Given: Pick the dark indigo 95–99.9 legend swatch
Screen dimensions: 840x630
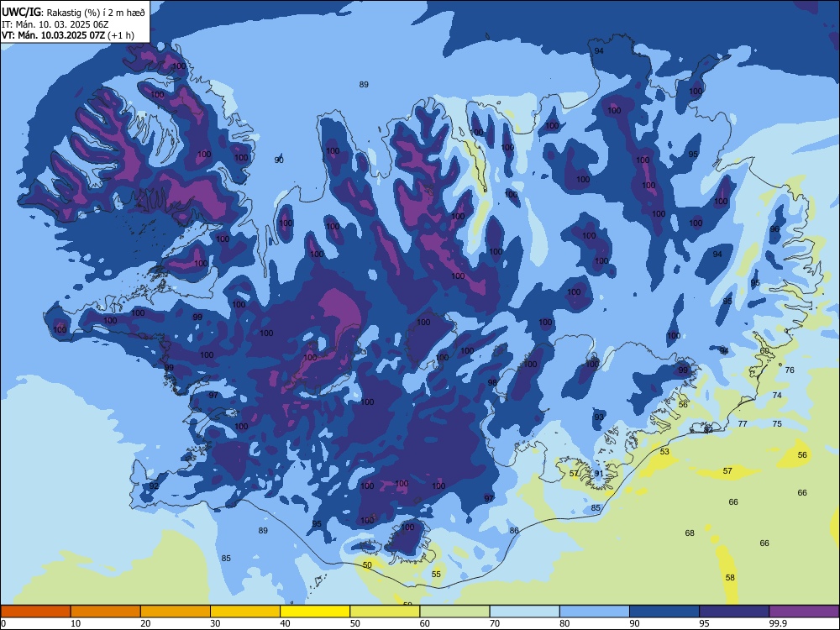Looking at the screenshot, I should (734, 612).
